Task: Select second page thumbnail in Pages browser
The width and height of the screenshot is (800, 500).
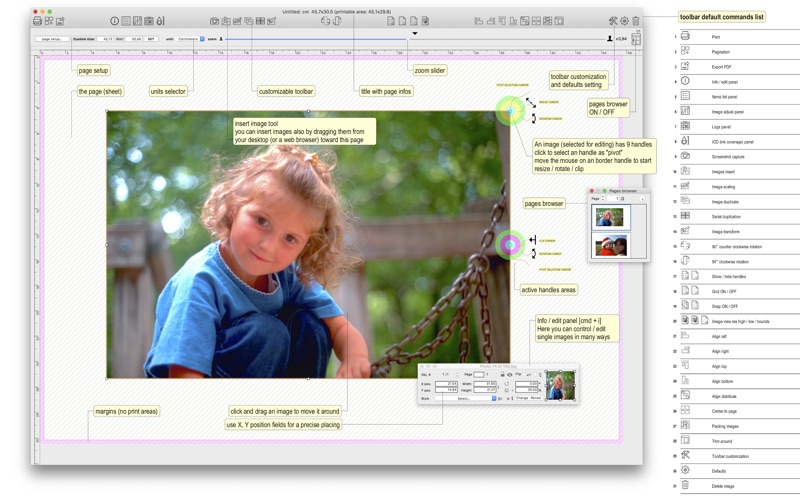Action: 611,245
